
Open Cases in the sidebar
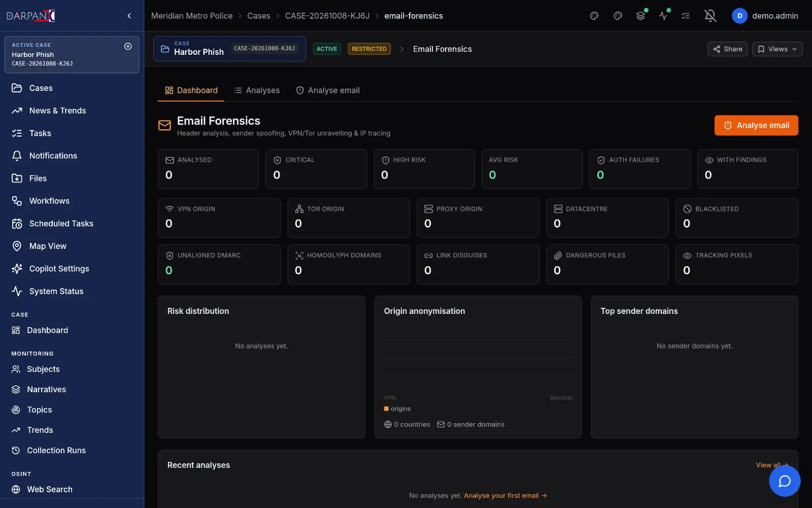pos(72,88)
